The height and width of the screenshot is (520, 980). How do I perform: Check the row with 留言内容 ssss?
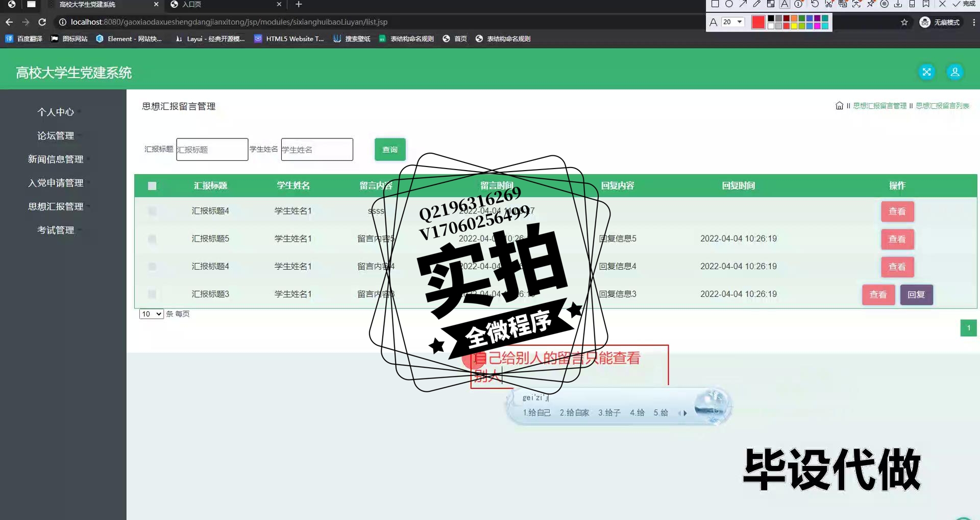152,211
